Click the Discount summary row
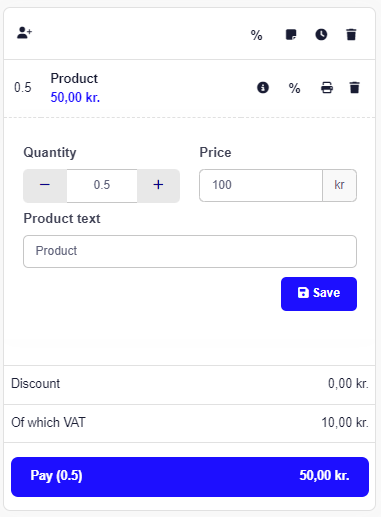 pos(190,384)
